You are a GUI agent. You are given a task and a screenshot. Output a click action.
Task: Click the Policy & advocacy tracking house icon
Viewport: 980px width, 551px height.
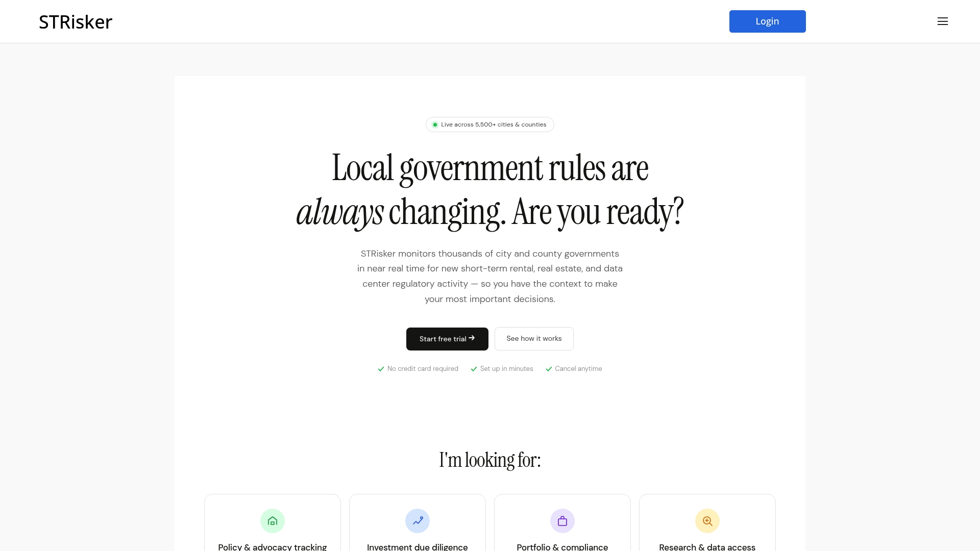click(273, 521)
